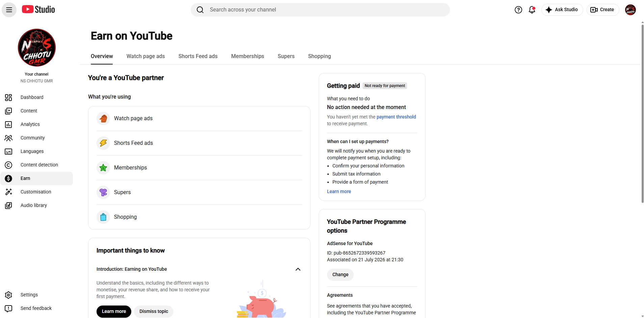644x318 pixels.
Task: Go to Content in the sidebar
Action: point(36,111)
